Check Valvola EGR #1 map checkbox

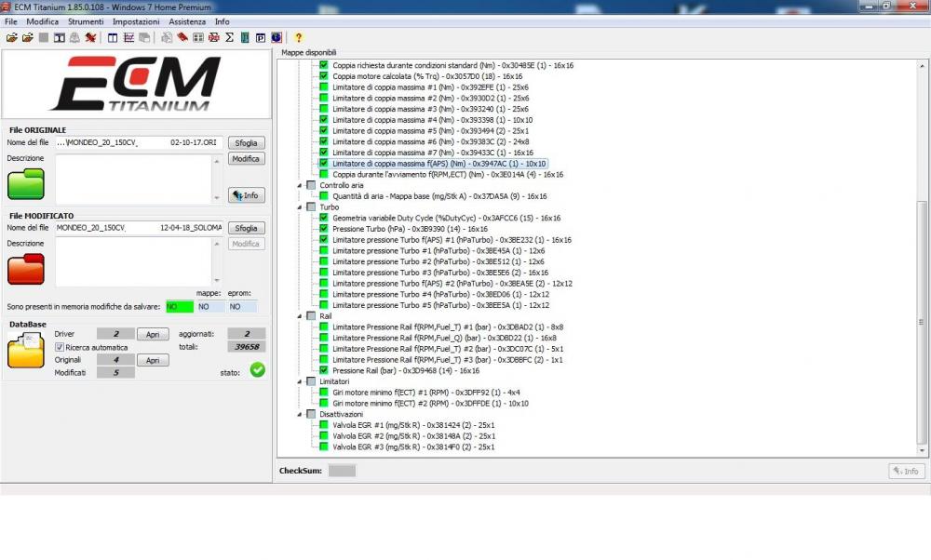[x=324, y=425]
